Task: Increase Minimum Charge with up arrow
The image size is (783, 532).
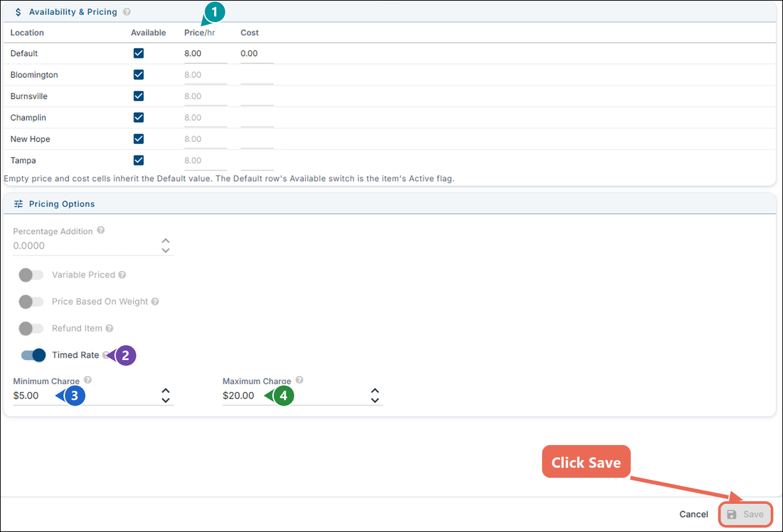Action: 166,391
